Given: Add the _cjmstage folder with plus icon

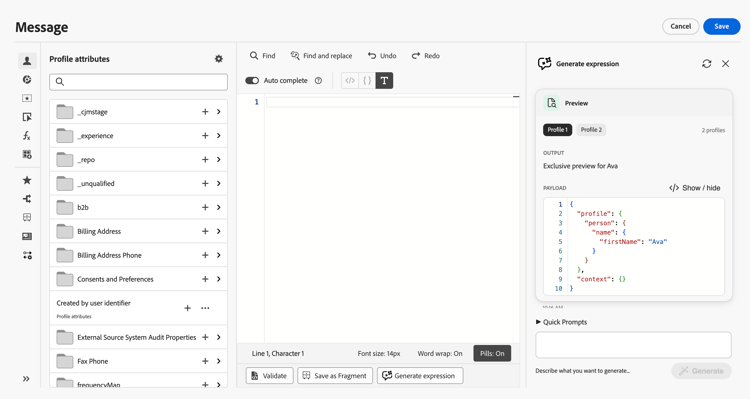Looking at the screenshot, I should pos(205,111).
